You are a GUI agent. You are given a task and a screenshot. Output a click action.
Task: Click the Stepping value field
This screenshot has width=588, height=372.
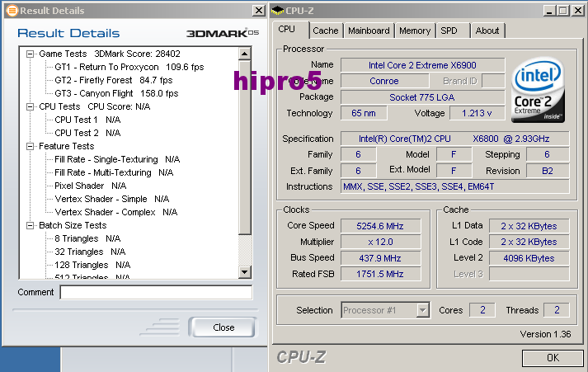pyautogui.click(x=548, y=154)
